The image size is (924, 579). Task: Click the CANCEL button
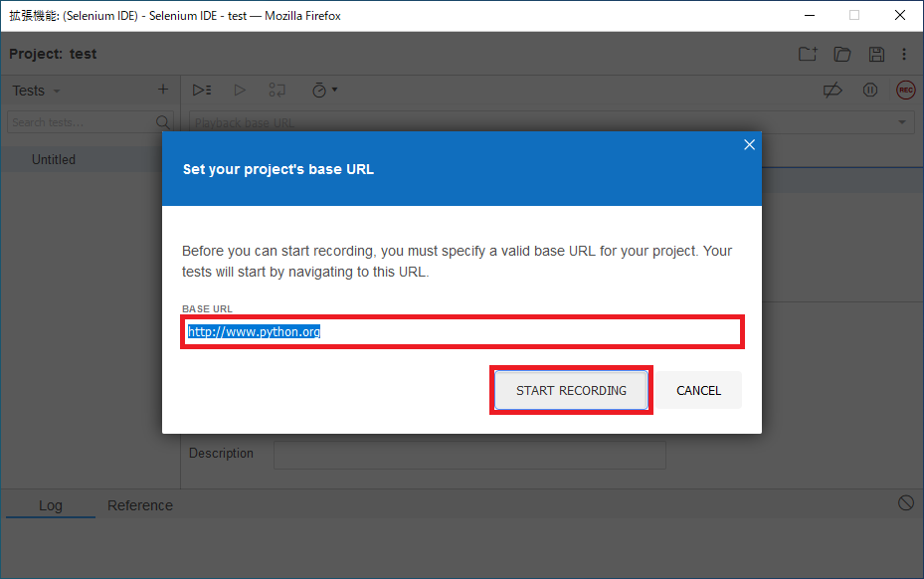click(x=699, y=390)
